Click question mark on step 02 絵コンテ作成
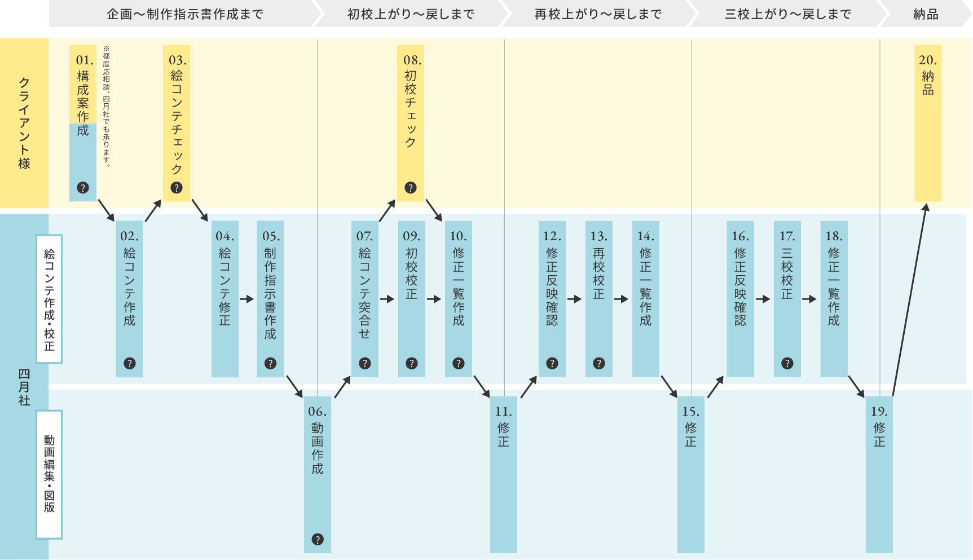Viewport: 973px width, 560px height. pyautogui.click(x=130, y=363)
